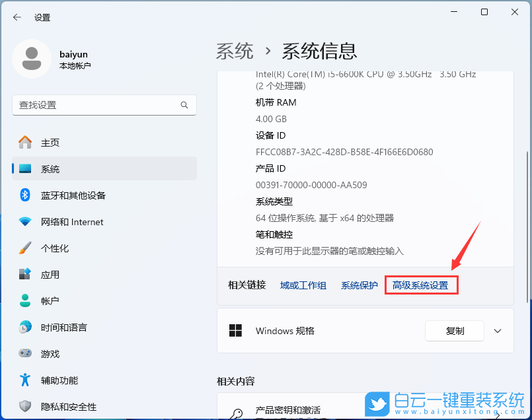Expand the Windows 规格 section chevron
This screenshot has height=420, width=532.
[498, 331]
